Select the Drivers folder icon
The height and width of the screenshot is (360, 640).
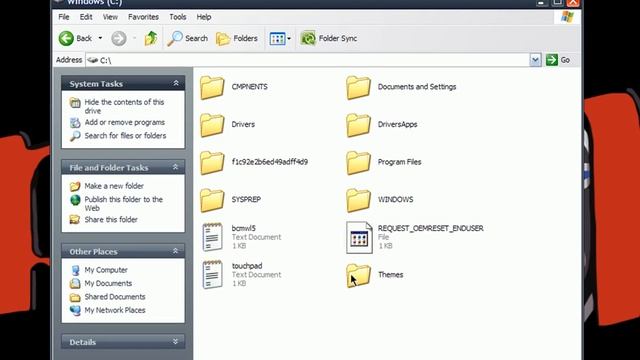click(212, 125)
